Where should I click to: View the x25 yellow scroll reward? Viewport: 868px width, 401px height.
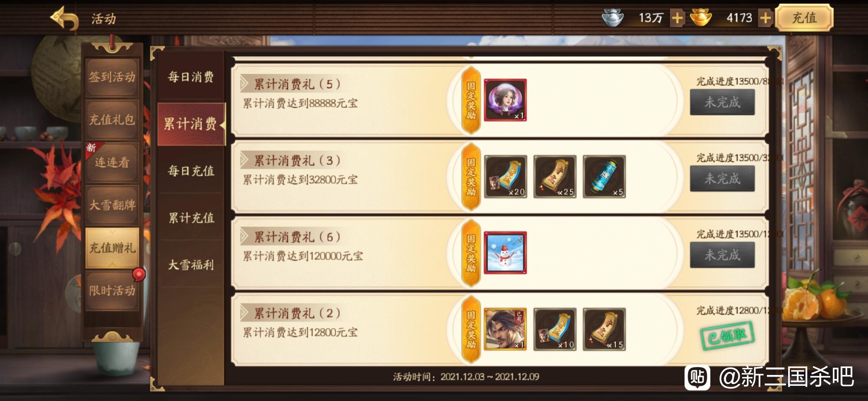tap(555, 177)
